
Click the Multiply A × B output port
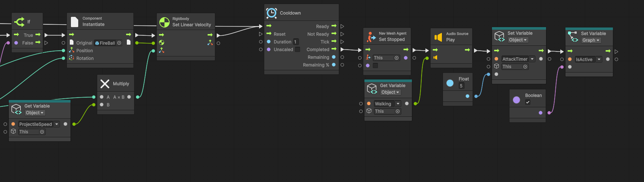[x=129, y=97]
